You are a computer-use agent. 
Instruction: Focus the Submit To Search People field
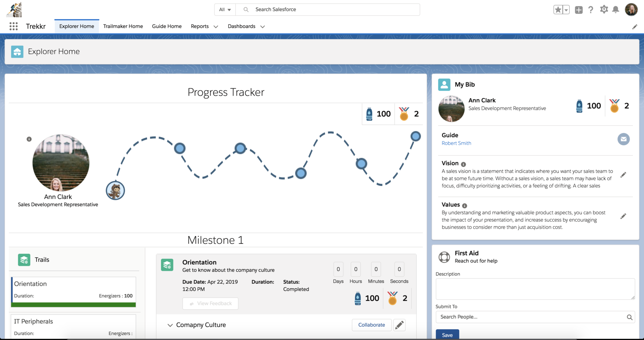[535, 317]
